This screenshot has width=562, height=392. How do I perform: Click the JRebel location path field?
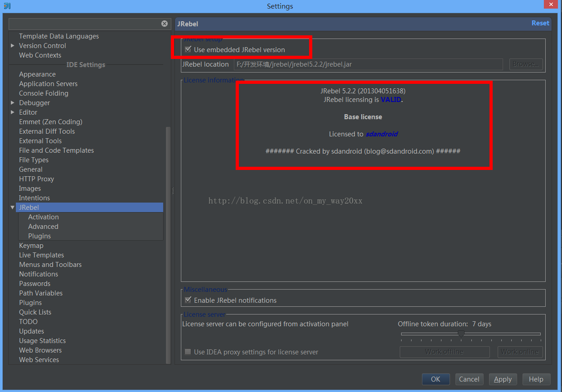point(368,64)
